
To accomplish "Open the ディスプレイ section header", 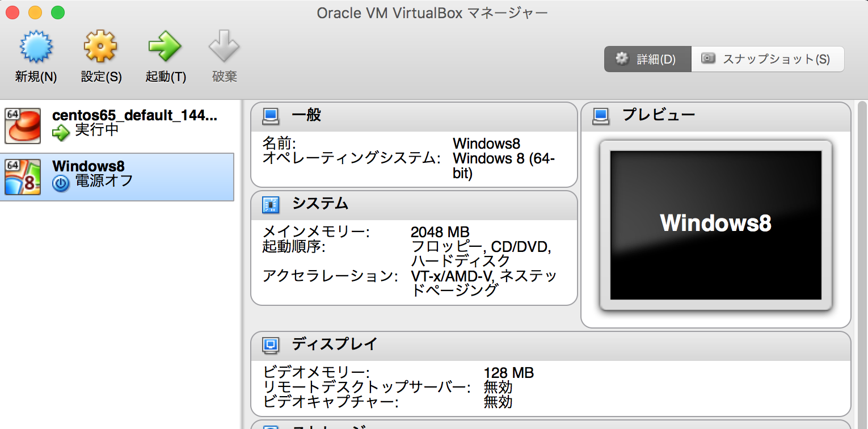I will 551,345.
